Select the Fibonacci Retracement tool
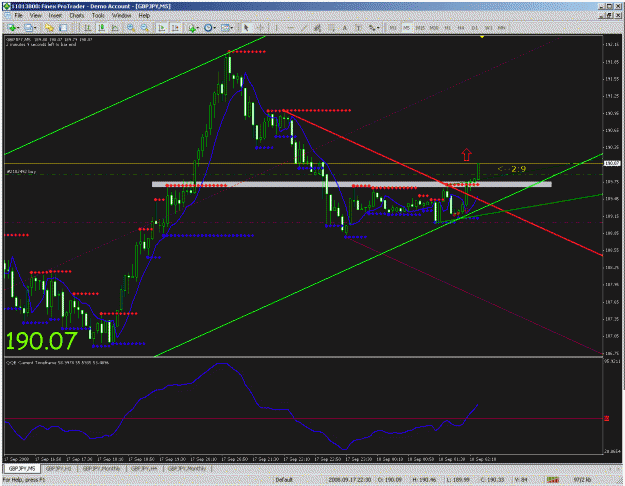This screenshot has height=486, width=625. [x=331, y=28]
